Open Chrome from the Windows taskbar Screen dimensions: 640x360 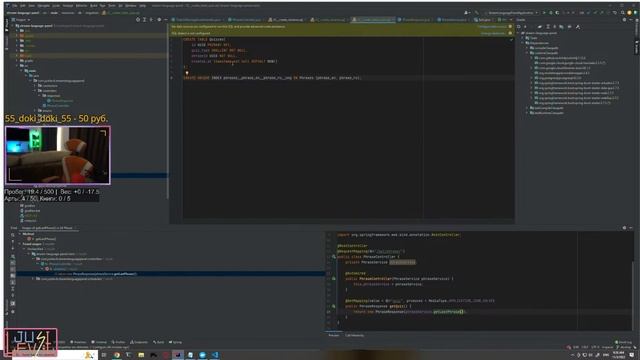(117, 355)
